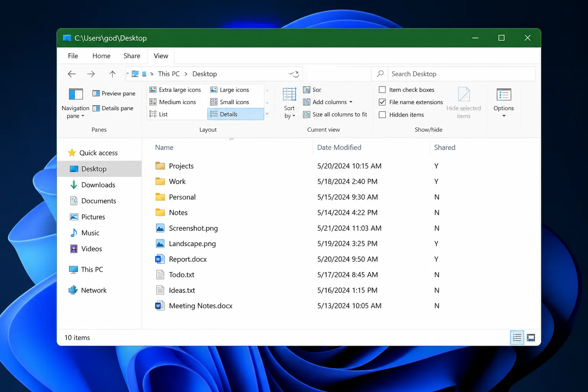
Task: Open the Navigation pane menu
Action: point(75,103)
